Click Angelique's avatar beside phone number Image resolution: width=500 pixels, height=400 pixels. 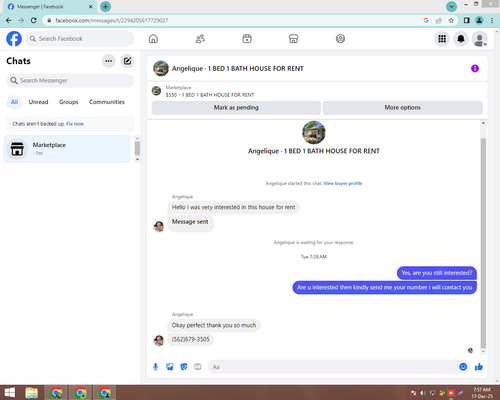tap(159, 340)
